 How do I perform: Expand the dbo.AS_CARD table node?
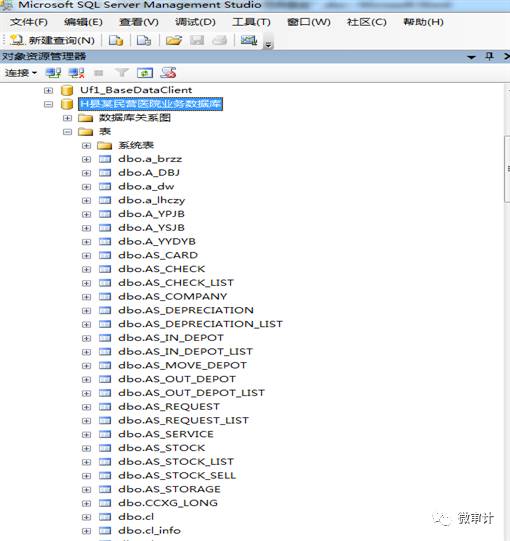[86, 256]
